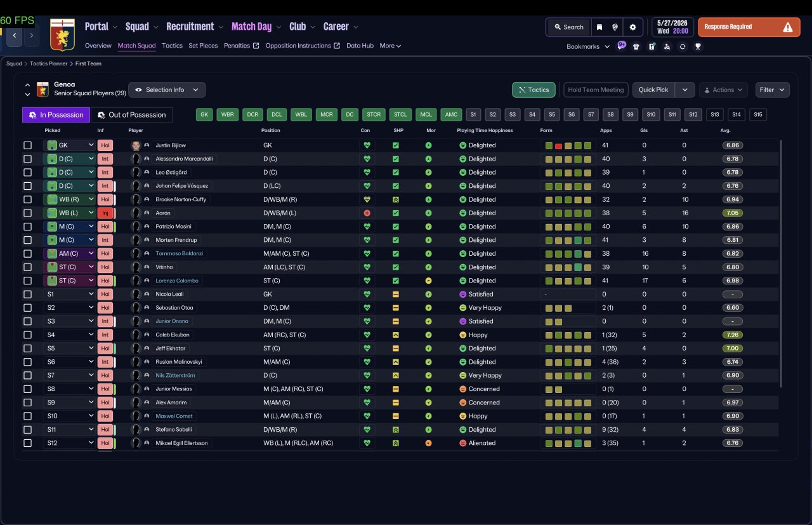
Task: Open the S1 picked dropdown for Leali
Action: point(69,295)
